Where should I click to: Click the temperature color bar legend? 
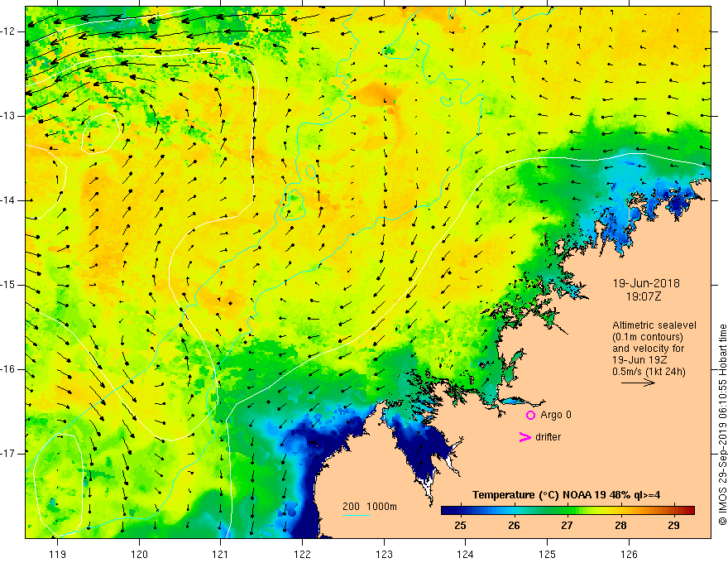(x=568, y=510)
